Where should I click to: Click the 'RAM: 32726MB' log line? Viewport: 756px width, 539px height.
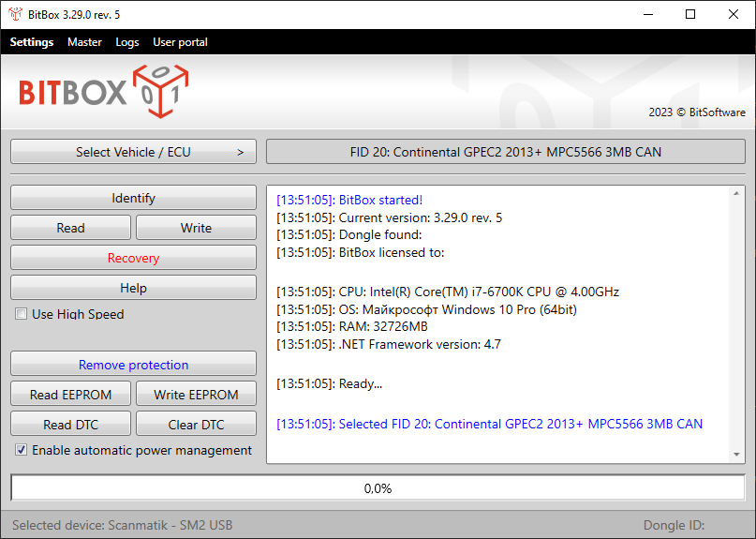(x=352, y=327)
